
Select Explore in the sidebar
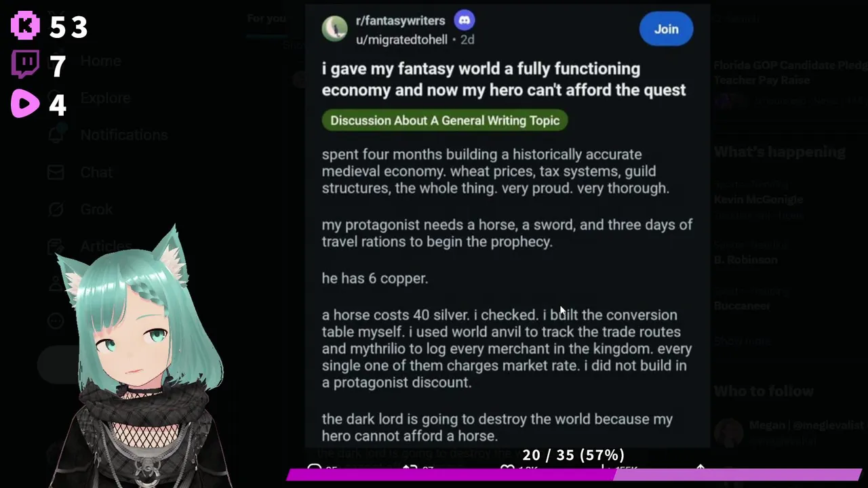point(105,98)
